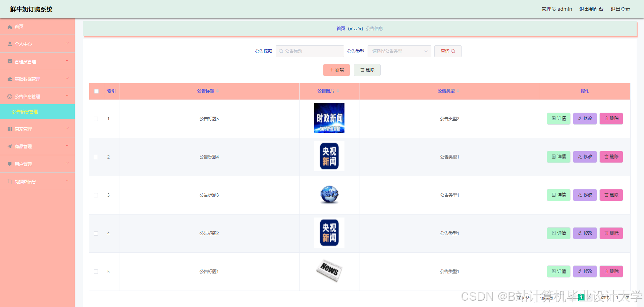The image size is (644, 307).
Task: Sort by the 公告图片 column sort arrows
Action: click(338, 91)
